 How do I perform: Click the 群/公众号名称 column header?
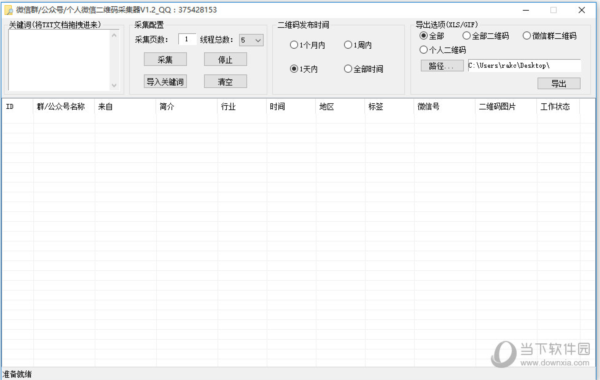tap(64, 107)
